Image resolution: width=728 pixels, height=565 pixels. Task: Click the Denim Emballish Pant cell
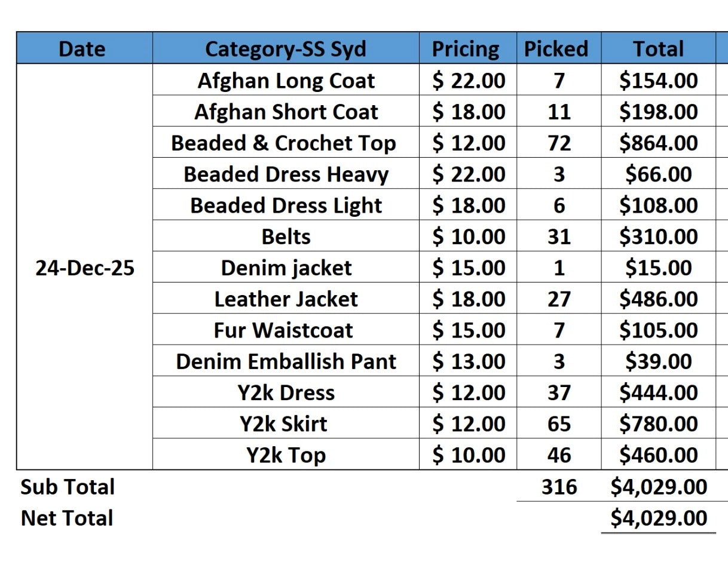click(286, 361)
